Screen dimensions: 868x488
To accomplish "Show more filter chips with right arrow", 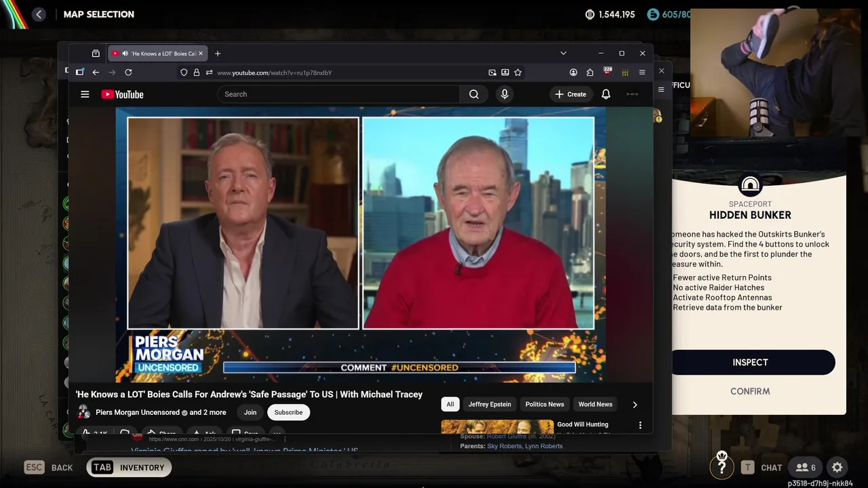I will tap(635, 405).
